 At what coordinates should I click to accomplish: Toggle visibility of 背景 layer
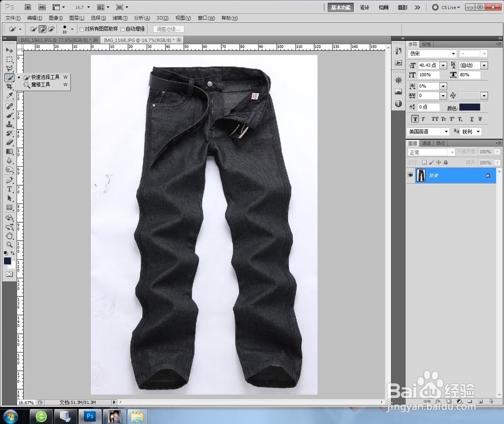pyautogui.click(x=410, y=175)
